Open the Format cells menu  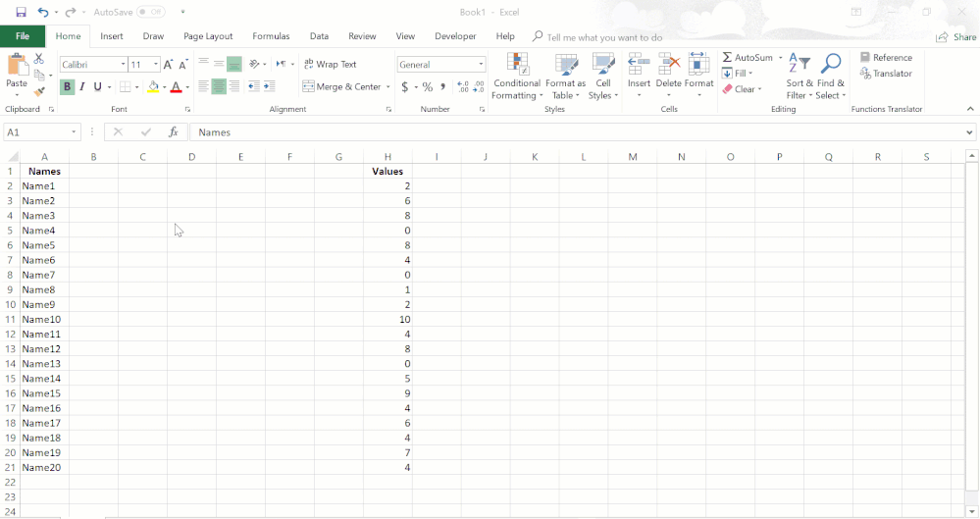coord(698,76)
